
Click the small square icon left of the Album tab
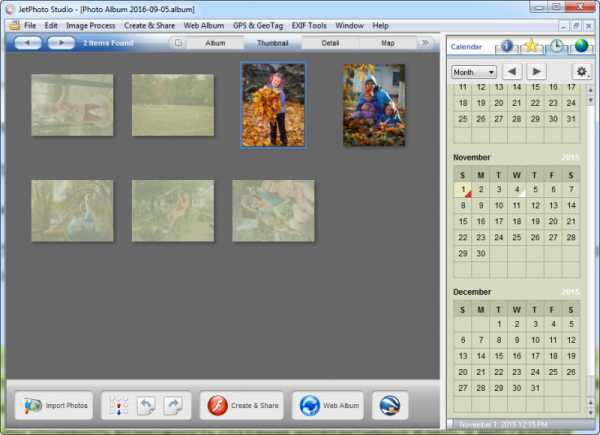(x=178, y=43)
